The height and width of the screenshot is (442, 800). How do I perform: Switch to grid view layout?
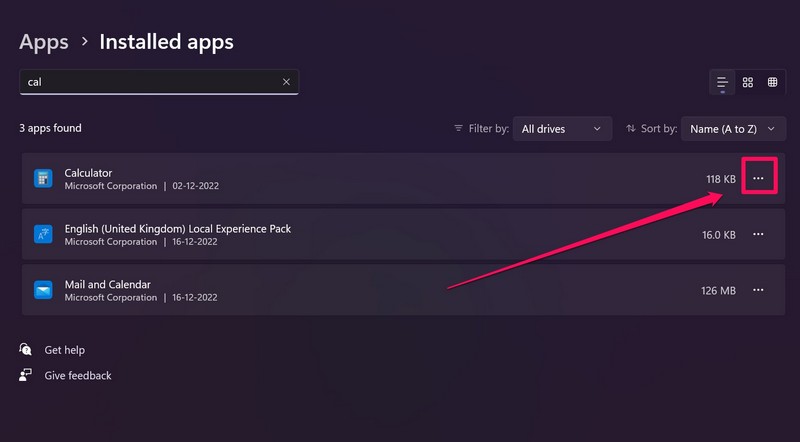(747, 82)
